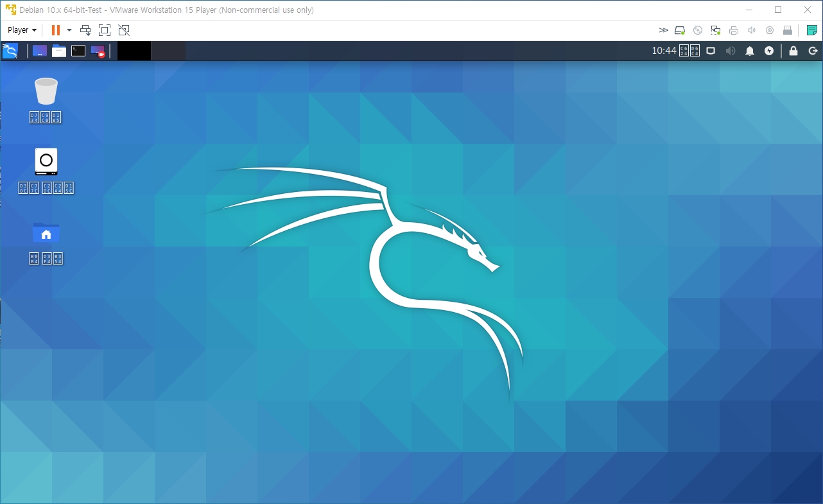Enter full screen mode in VMware toolbar
823x504 pixels.
105,30
